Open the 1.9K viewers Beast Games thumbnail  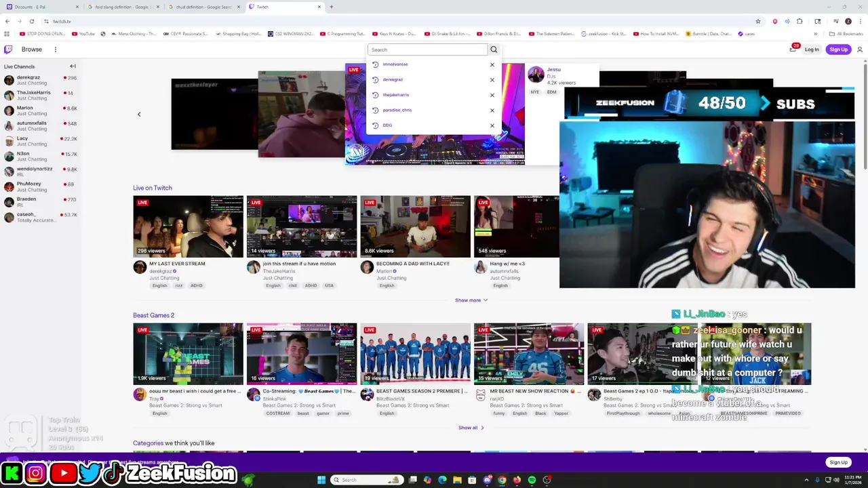(188, 354)
